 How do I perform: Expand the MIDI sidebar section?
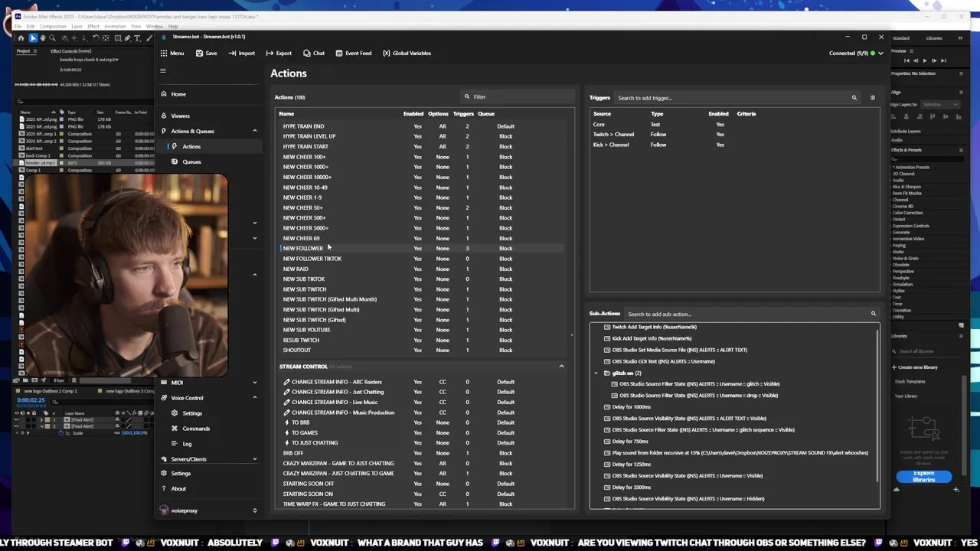point(255,383)
